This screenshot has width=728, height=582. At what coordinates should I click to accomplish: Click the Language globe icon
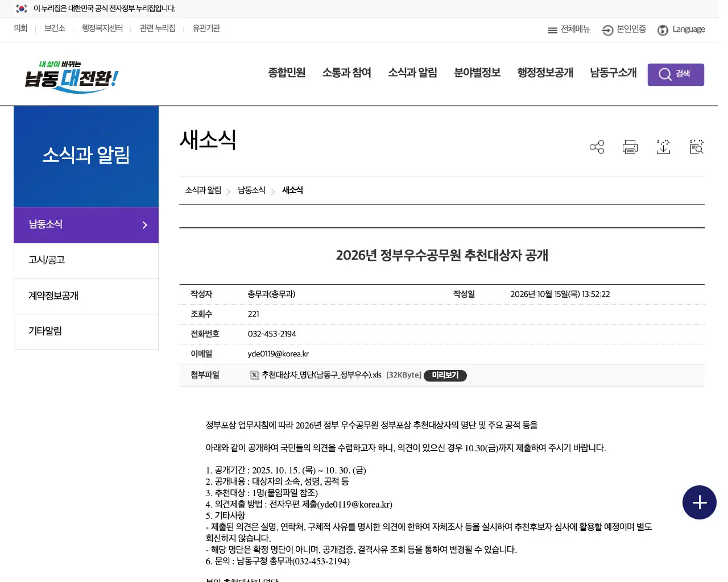663,30
